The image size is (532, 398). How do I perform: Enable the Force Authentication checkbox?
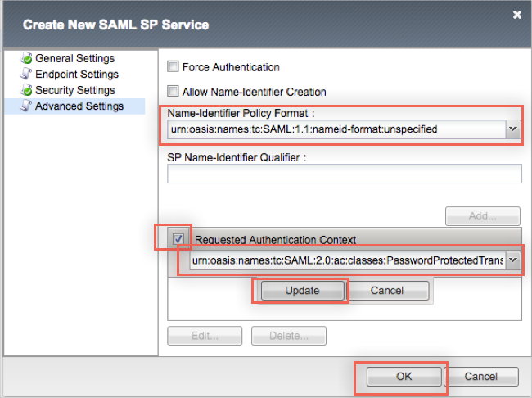(173, 67)
